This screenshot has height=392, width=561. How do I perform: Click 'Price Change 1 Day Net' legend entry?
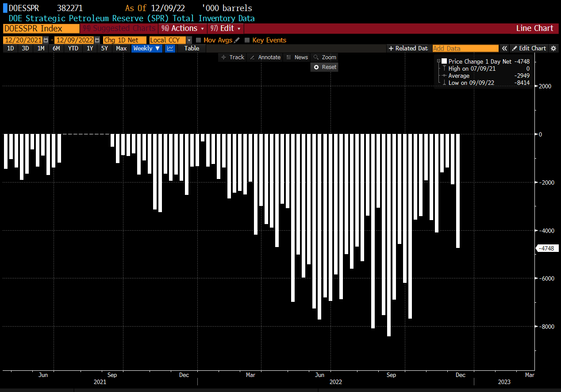tap(480, 61)
